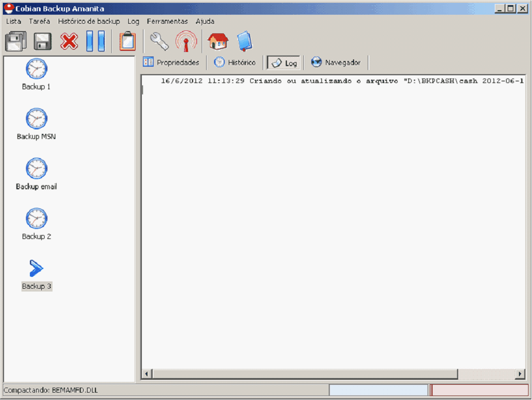Screen dimensions: 532x400
Task: Select the running Backup 3 task
Action: [x=36, y=274]
